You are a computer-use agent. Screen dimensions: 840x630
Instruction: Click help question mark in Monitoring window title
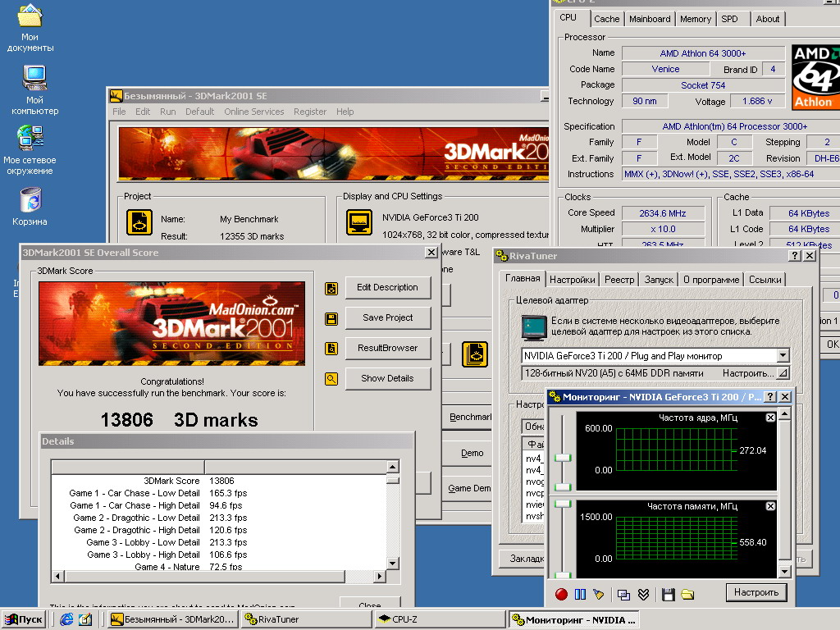769,396
